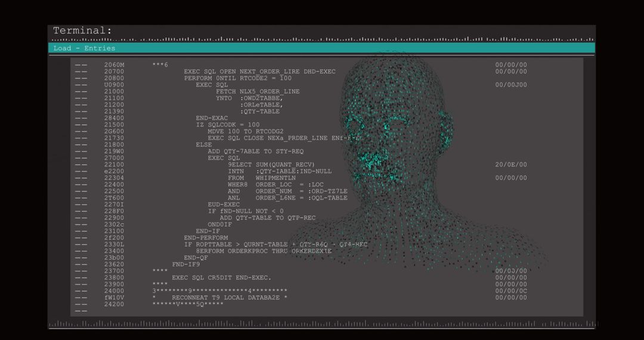This screenshot has width=644, height=340.
Task: Click the date "00/00/0C" on row 24000
Action: pos(511,291)
